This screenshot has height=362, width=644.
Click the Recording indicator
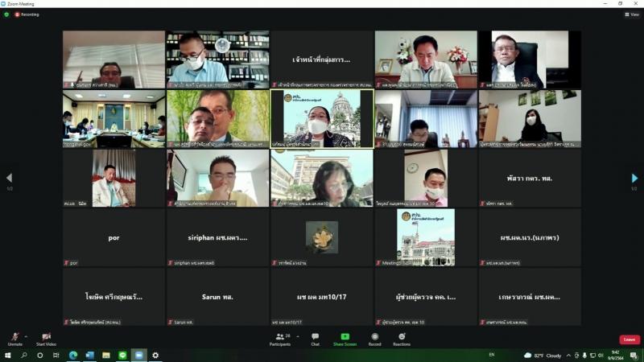pyautogui.click(x=27, y=14)
